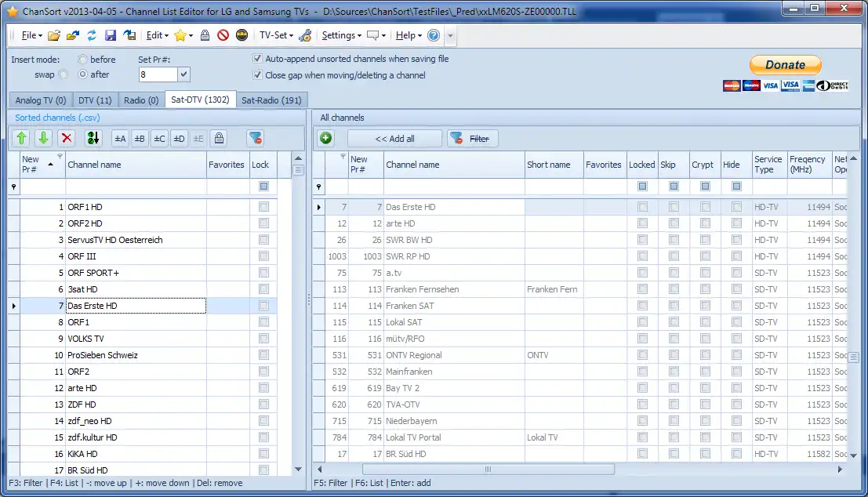The height and width of the screenshot is (497, 868).
Task: Click the sorted channels list down scroll arrow
Action: click(x=299, y=470)
